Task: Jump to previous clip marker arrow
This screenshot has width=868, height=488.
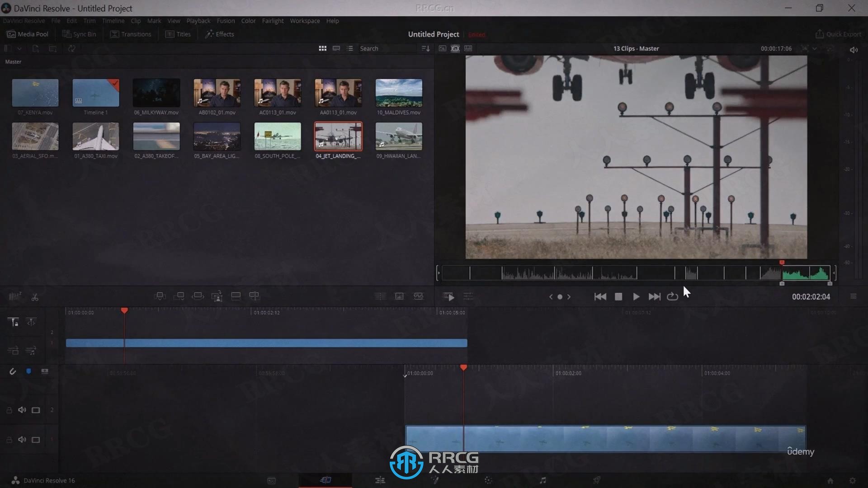Action: point(551,297)
